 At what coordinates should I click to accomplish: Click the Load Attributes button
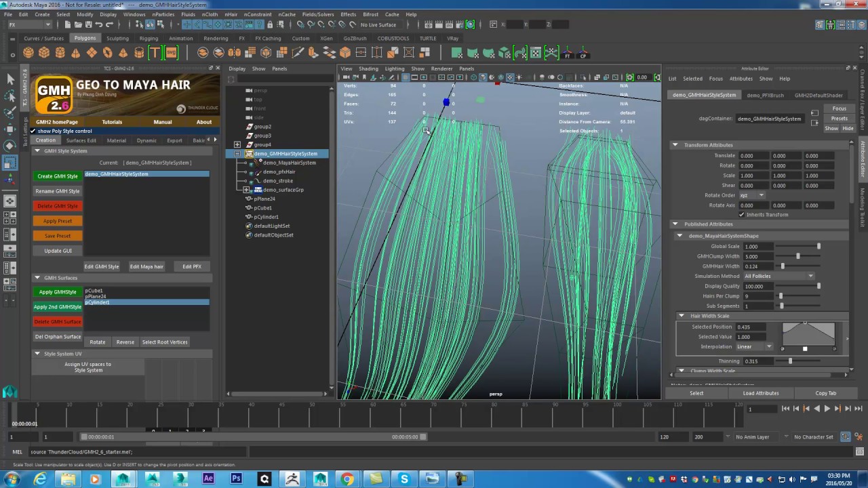tap(761, 393)
